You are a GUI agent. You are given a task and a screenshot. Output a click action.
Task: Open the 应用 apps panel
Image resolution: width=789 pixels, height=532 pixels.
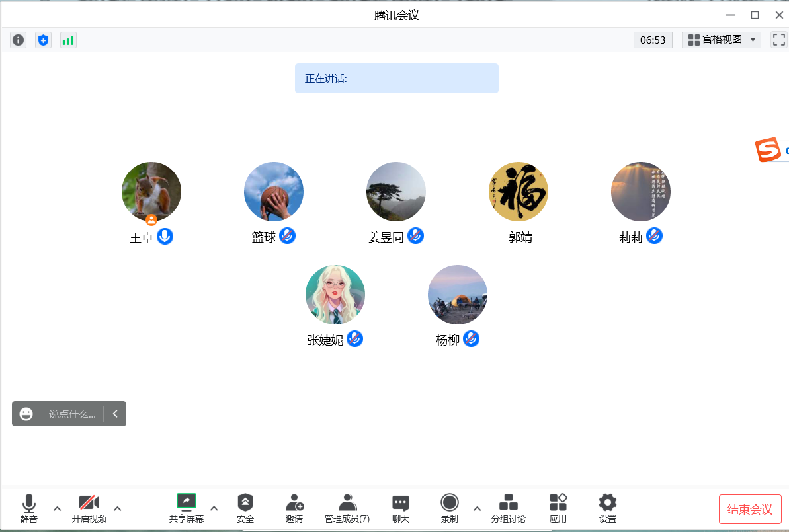[558, 508]
